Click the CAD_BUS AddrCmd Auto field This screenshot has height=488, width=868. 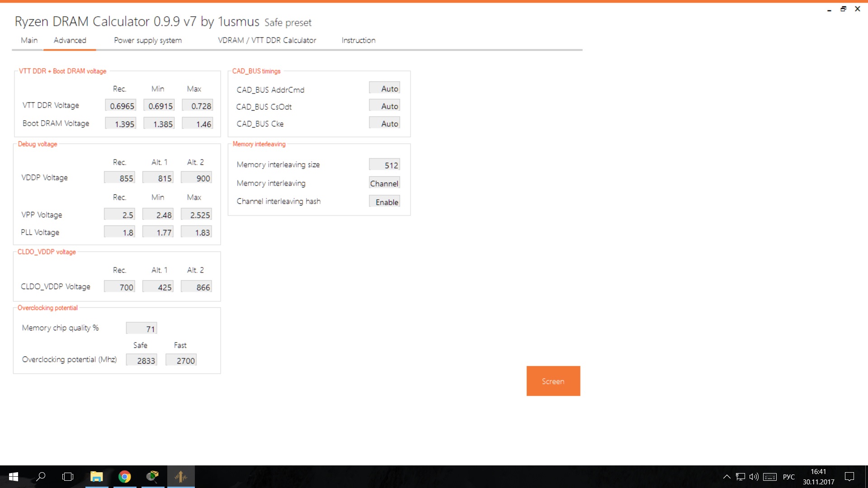pyautogui.click(x=384, y=89)
